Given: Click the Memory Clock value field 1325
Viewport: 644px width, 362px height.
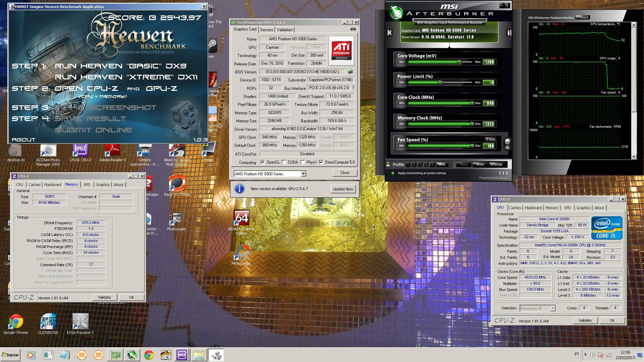Looking at the screenshot, I should (489, 124).
